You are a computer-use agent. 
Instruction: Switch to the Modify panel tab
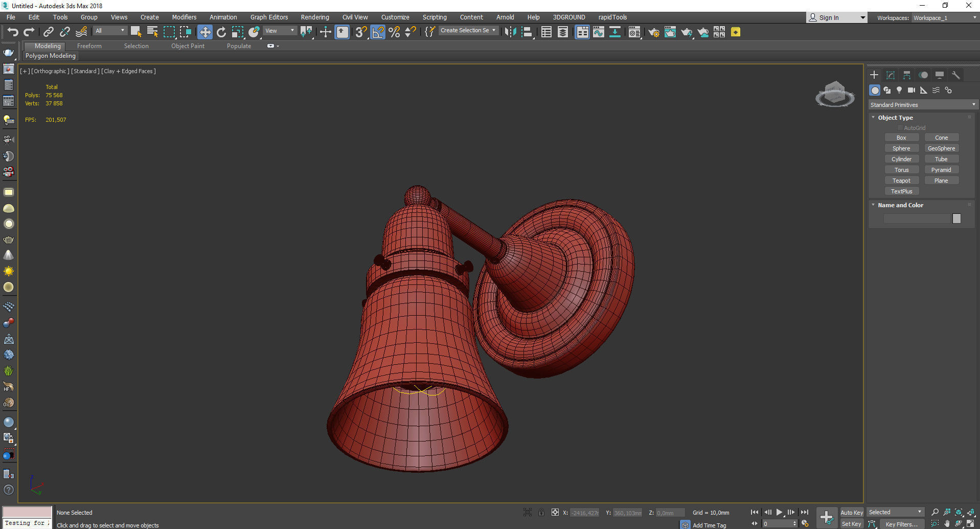coord(891,75)
